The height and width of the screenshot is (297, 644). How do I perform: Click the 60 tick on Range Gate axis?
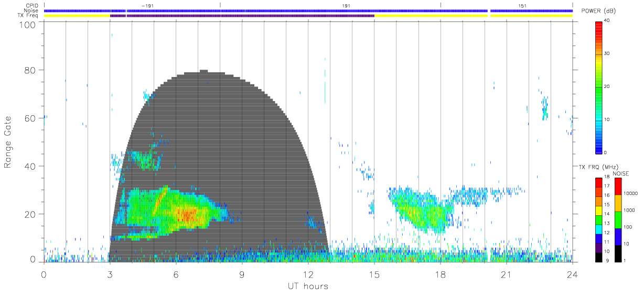coord(30,118)
